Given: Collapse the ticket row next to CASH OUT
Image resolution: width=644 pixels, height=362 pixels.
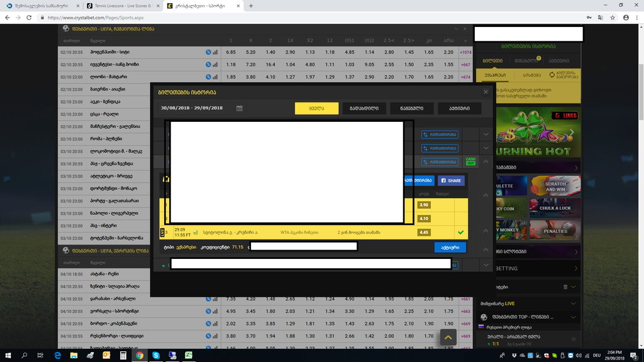Looking at the screenshot, I should (486, 162).
